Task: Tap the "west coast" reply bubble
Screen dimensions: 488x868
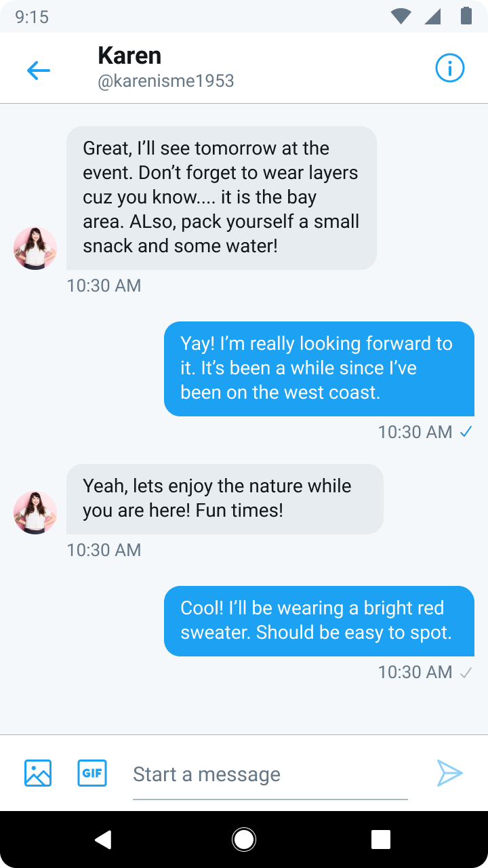Action: click(319, 368)
